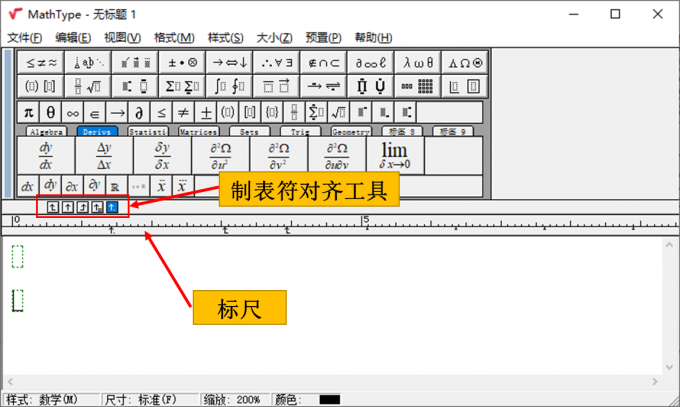Open the 预置(P) menu
The width and height of the screenshot is (680, 407).
tap(324, 38)
